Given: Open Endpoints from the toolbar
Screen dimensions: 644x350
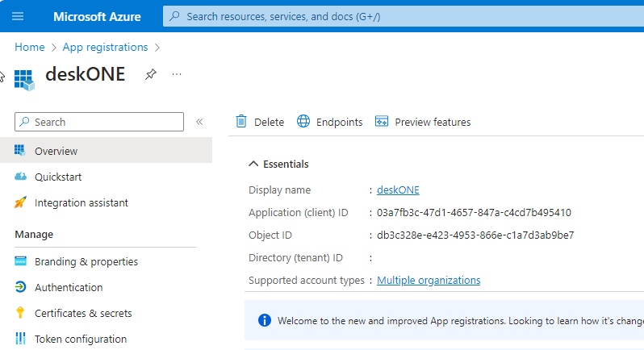Looking at the screenshot, I should point(330,122).
